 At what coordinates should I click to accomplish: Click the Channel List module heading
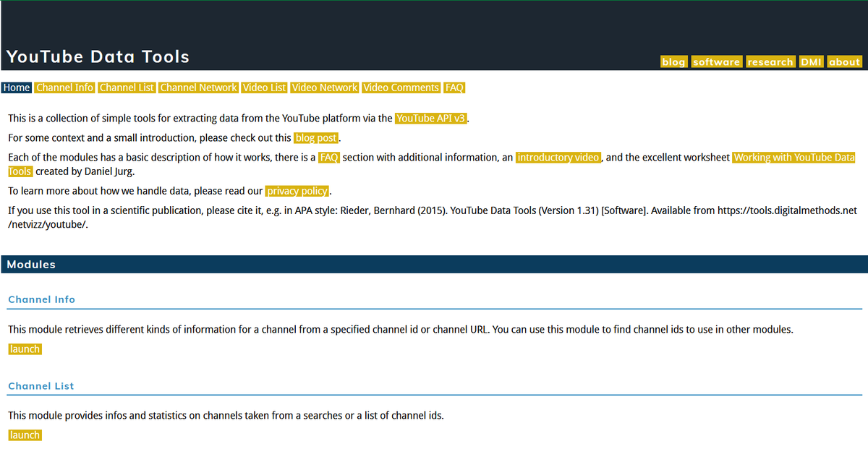pos(41,386)
